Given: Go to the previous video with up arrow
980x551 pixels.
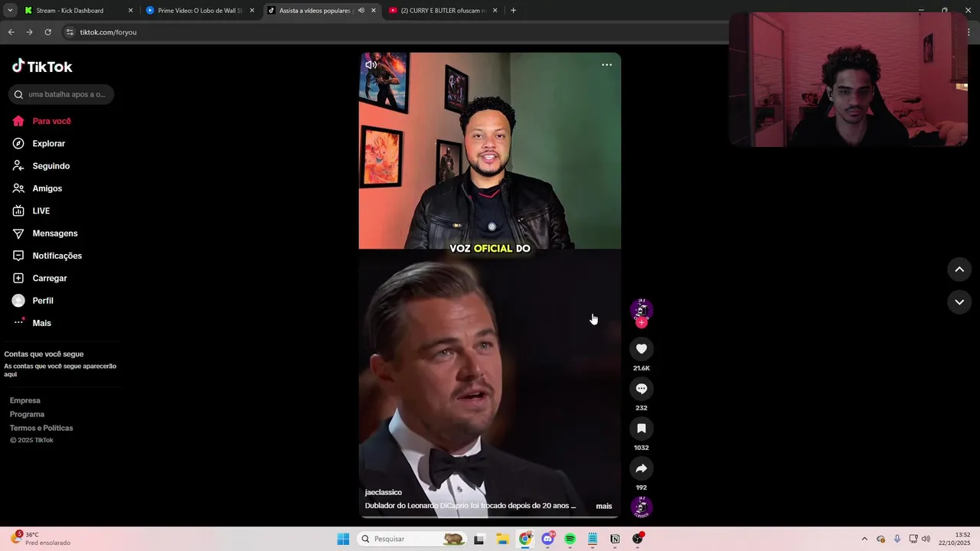Looking at the screenshot, I should click(959, 269).
